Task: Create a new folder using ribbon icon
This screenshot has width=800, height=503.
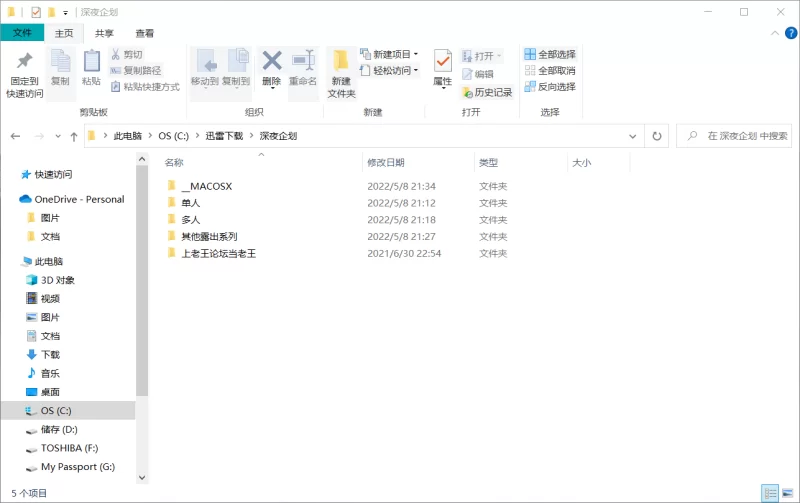Action: tap(342, 64)
